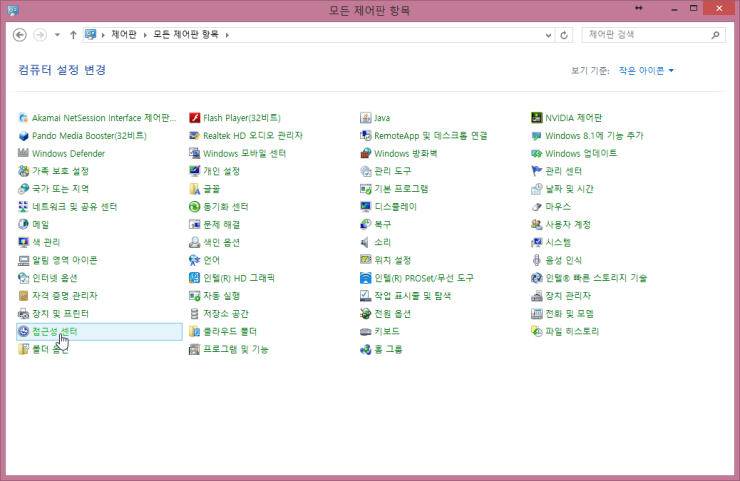Open the 키보드 icon
740x481 pixels.
(365, 331)
